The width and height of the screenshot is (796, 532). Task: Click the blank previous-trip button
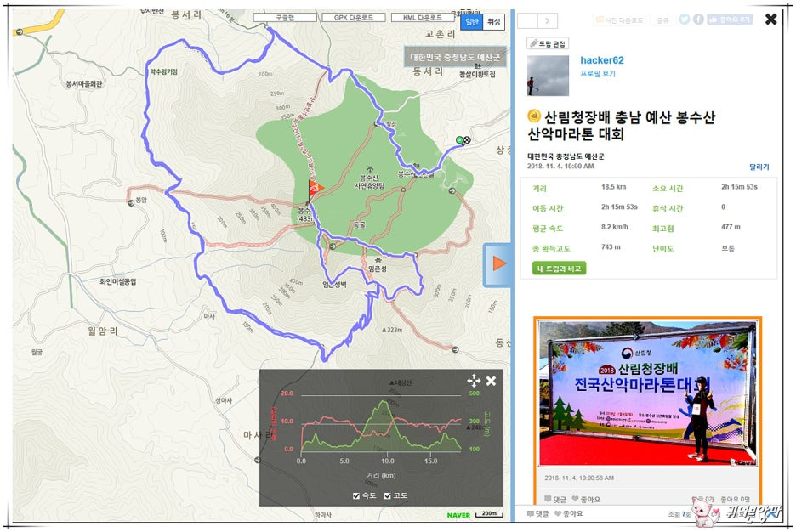527,20
